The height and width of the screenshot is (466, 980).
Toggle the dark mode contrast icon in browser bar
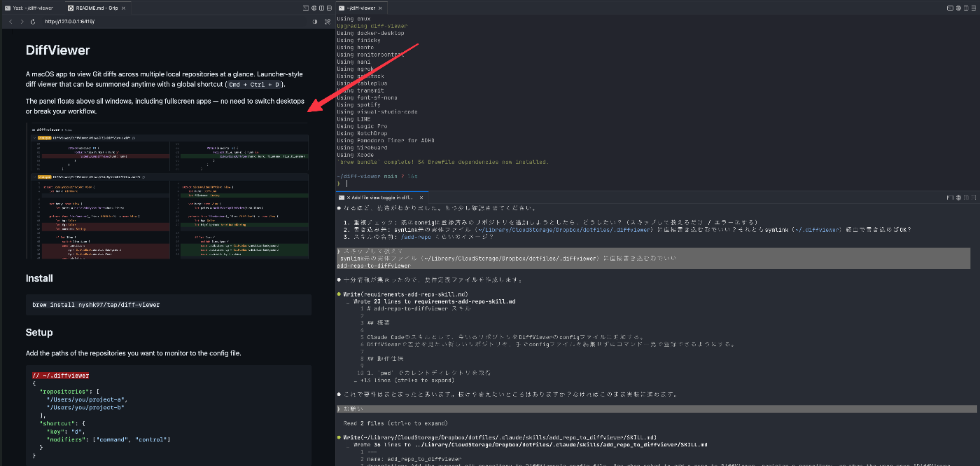[x=314, y=22]
